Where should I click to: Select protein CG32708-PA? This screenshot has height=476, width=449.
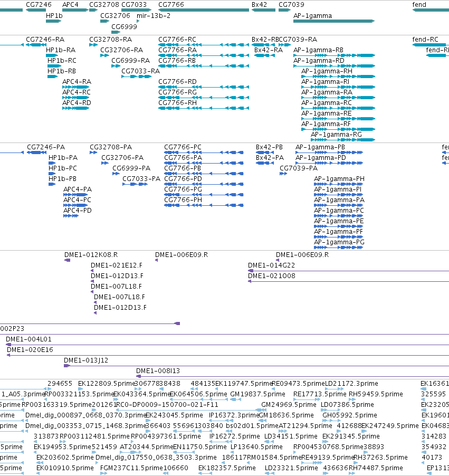pyautogui.click(x=111, y=147)
